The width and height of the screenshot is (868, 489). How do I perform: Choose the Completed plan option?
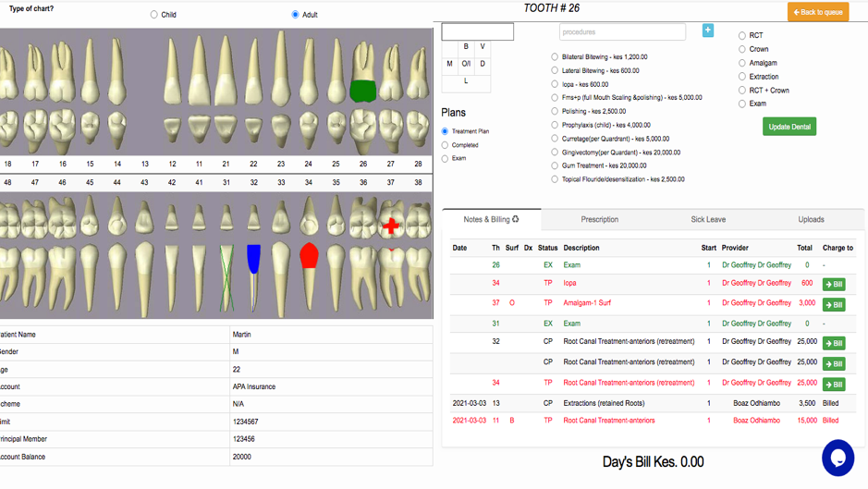pos(446,145)
